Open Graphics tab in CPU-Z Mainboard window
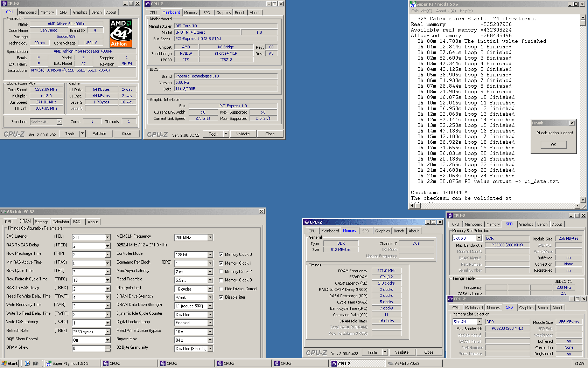588x368 pixels. pyautogui.click(x=223, y=13)
